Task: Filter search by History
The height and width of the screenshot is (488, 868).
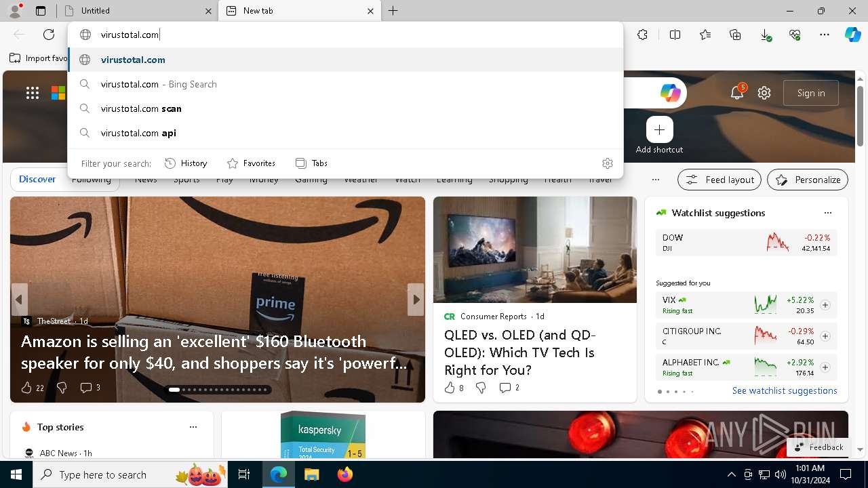Action: tap(186, 163)
